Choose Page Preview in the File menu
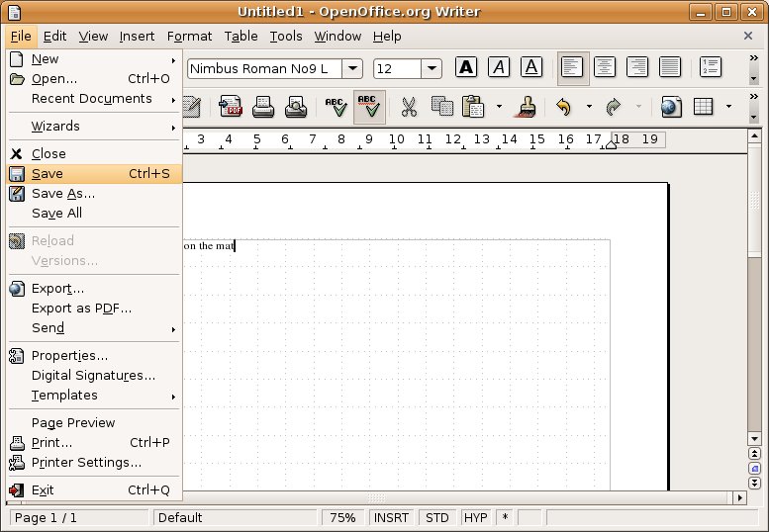769x532 pixels. pyautogui.click(x=95, y=423)
